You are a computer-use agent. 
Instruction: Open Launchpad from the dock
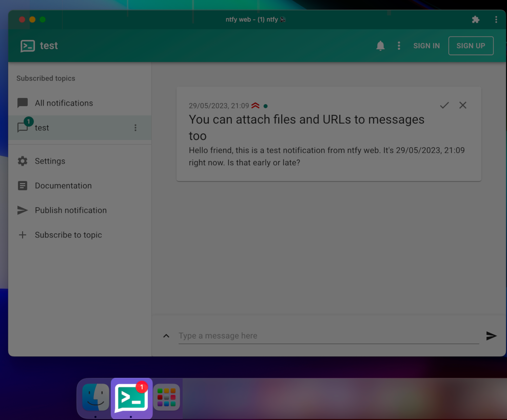[x=166, y=397]
